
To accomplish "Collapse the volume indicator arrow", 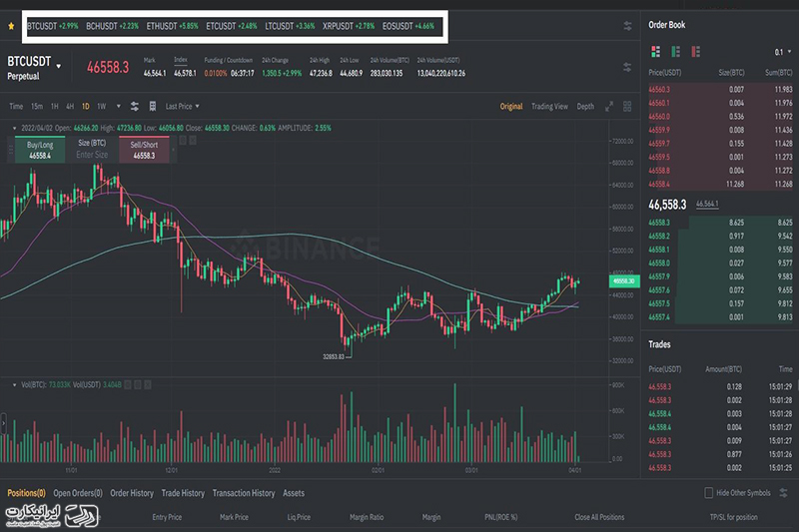I will (14, 385).
